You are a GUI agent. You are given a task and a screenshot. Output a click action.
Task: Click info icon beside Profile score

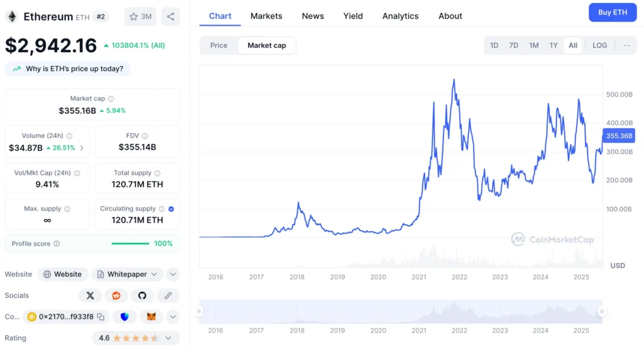click(x=57, y=244)
